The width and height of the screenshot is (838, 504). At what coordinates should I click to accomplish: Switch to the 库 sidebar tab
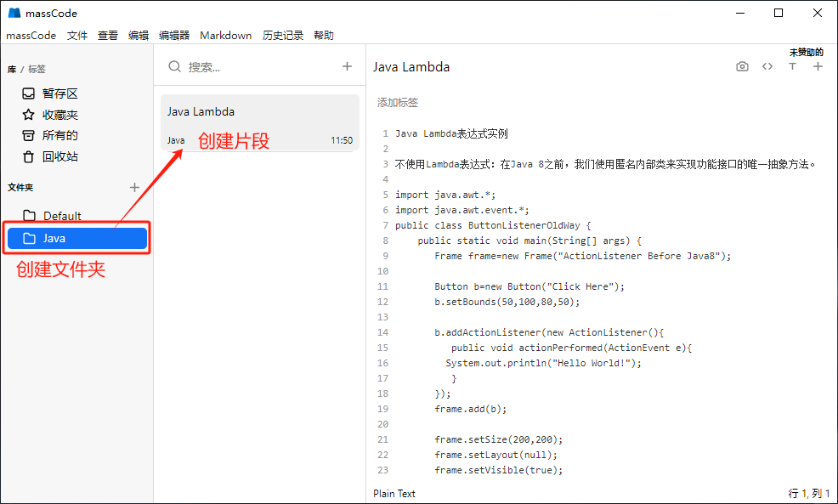click(12, 69)
